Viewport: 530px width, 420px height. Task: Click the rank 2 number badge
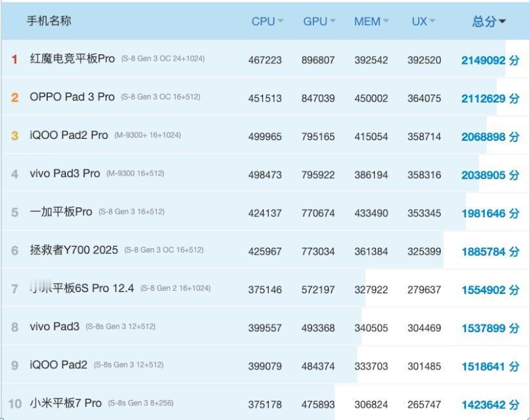pyautogui.click(x=14, y=98)
